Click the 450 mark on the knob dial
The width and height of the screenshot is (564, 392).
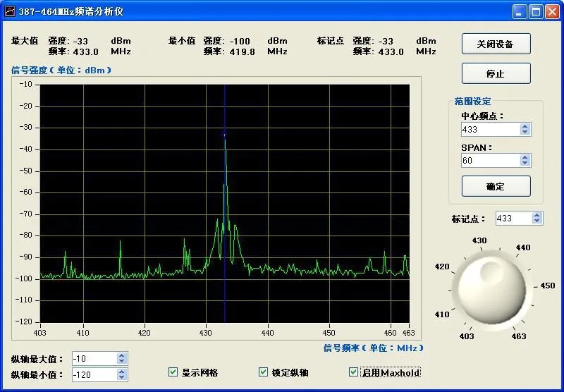pyautogui.click(x=548, y=286)
